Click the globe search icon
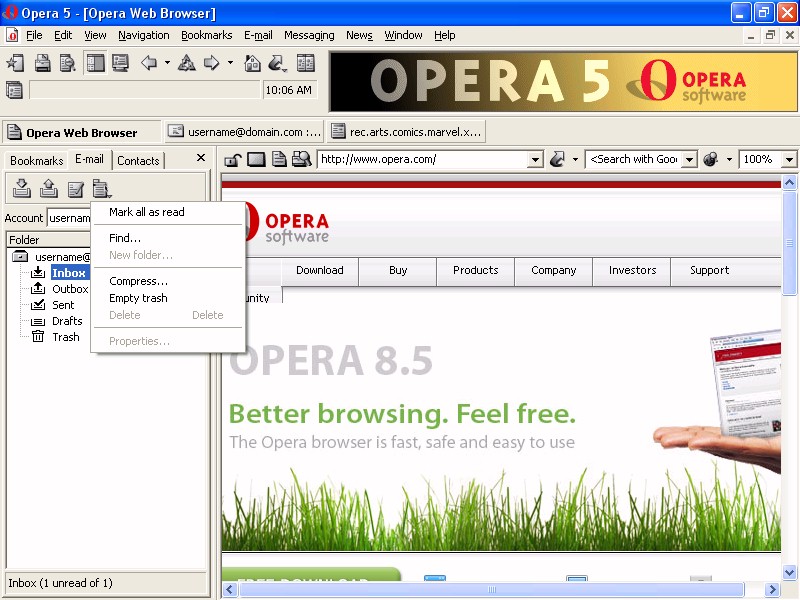The image size is (800, 600). point(711,160)
